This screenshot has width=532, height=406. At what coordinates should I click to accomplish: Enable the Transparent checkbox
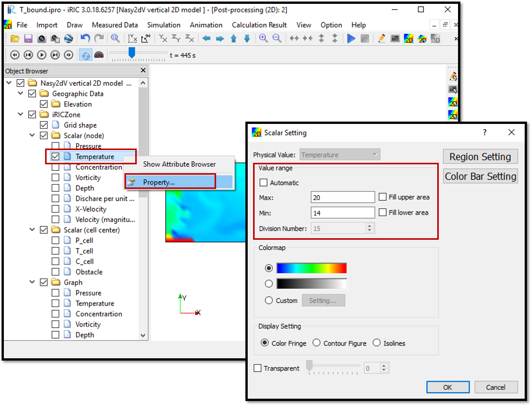(258, 368)
